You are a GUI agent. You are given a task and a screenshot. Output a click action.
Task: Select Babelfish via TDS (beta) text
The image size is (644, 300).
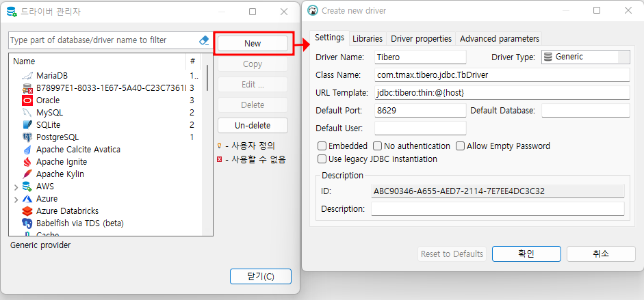tap(80, 223)
